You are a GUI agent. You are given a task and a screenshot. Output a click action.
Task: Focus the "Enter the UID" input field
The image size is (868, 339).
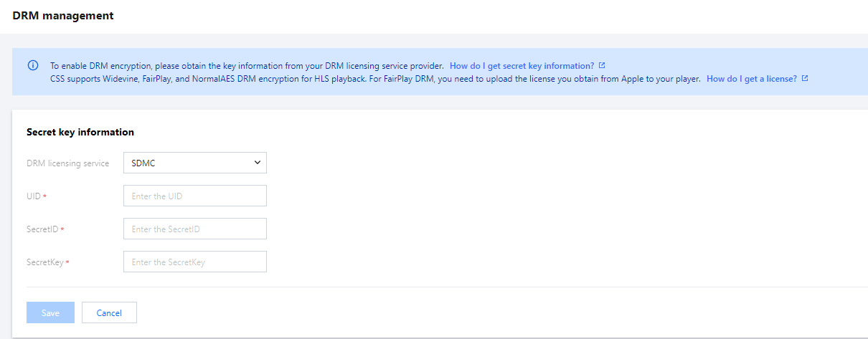click(x=194, y=196)
